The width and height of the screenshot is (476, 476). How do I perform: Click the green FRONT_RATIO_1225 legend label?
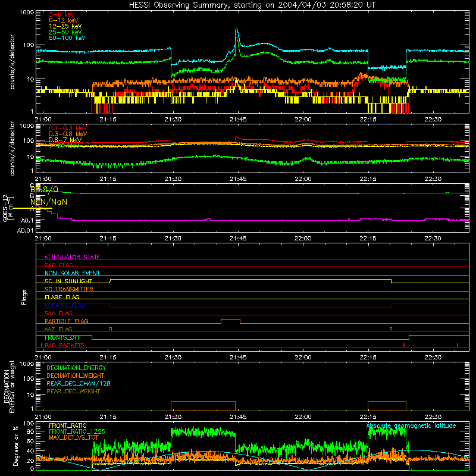[77, 431]
